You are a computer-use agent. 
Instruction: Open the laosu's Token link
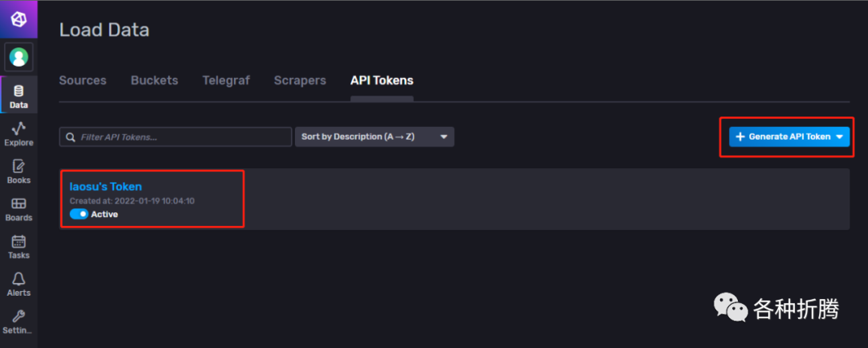pyautogui.click(x=105, y=186)
